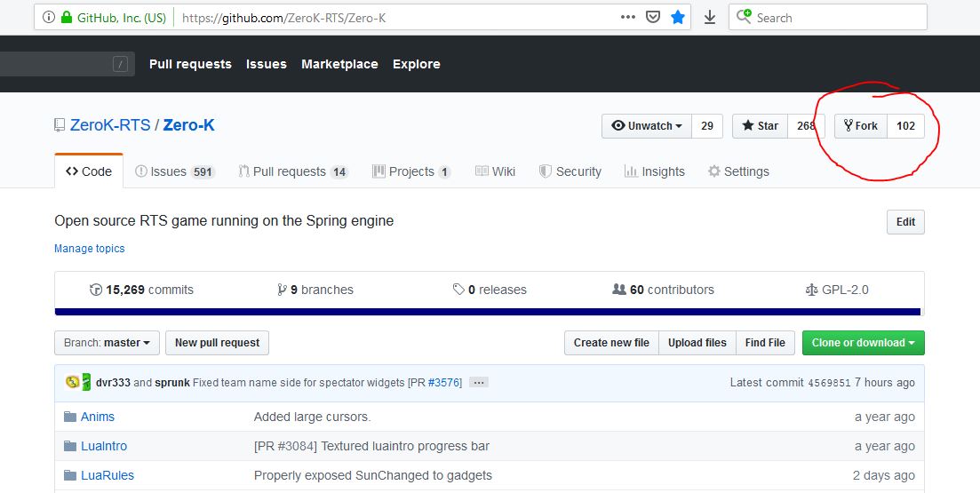Click Create new file button
This screenshot has height=493, width=980.
(611, 342)
